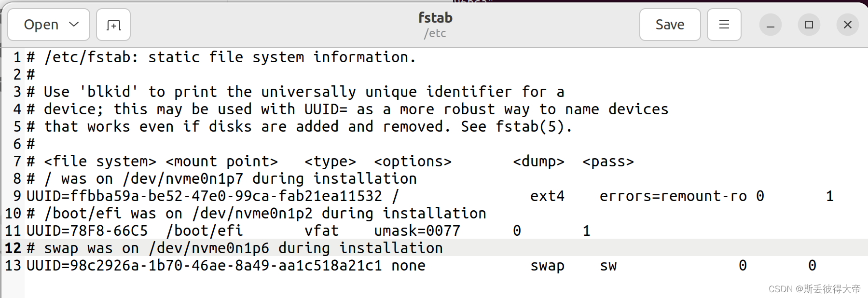Click the line number 1 in the gutter

click(x=17, y=57)
